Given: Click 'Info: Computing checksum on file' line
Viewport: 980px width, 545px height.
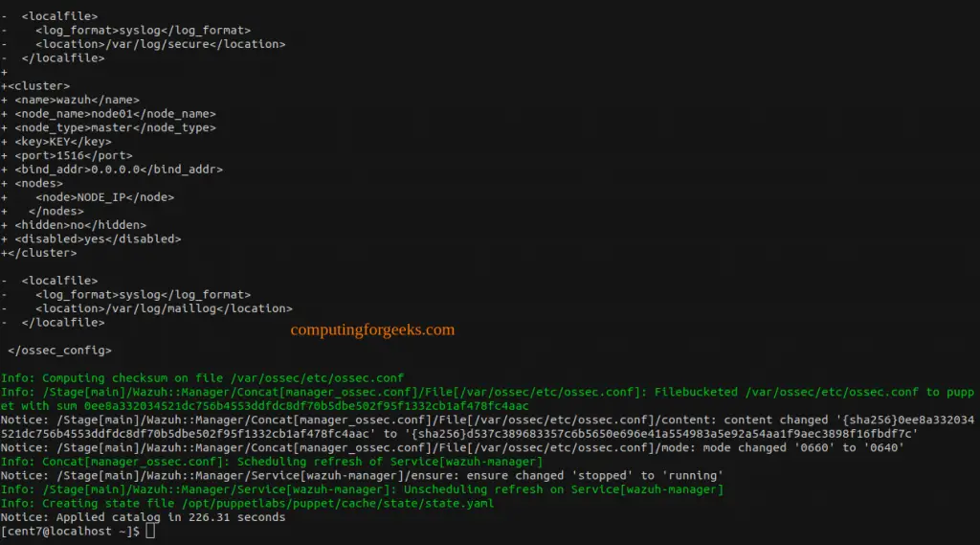Looking at the screenshot, I should (203, 378).
